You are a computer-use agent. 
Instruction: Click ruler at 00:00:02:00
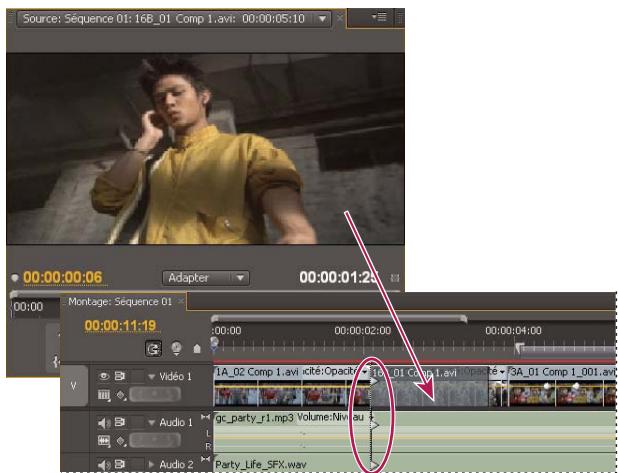pyautogui.click(x=363, y=331)
